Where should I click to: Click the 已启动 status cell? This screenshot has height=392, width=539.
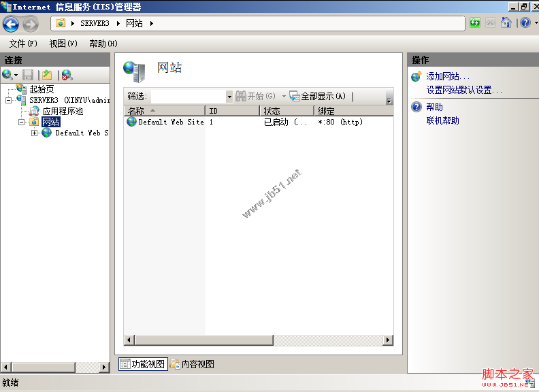pyautogui.click(x=285, y=122)
